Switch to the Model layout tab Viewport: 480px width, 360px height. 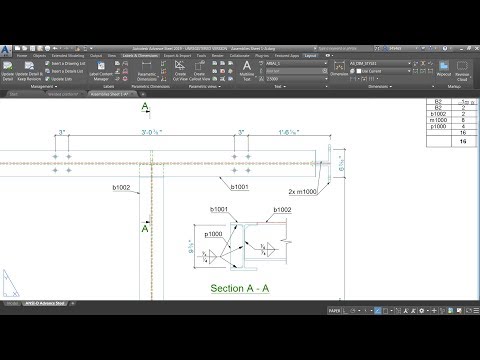tap(12, 303)
